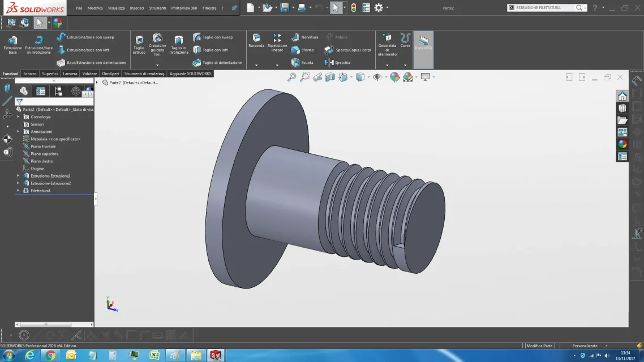644x362 pixels.
Task: Click the save document icon
Action: (x=284, y=8)
